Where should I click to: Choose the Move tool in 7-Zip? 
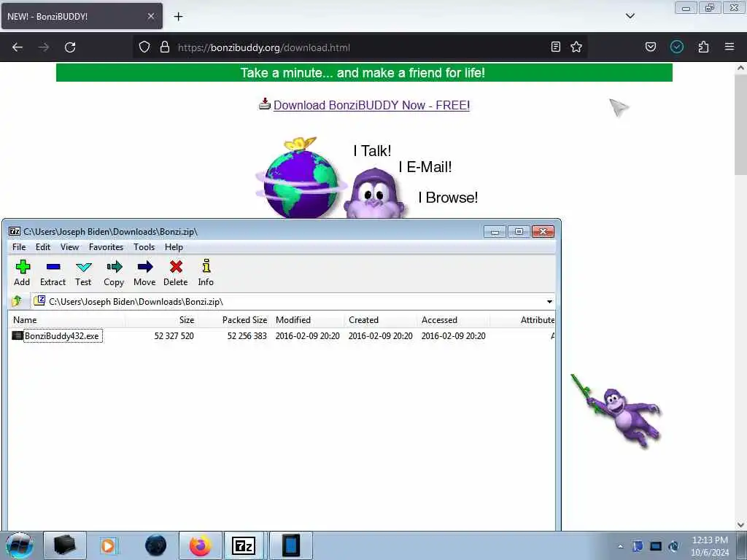coord(144,273)
